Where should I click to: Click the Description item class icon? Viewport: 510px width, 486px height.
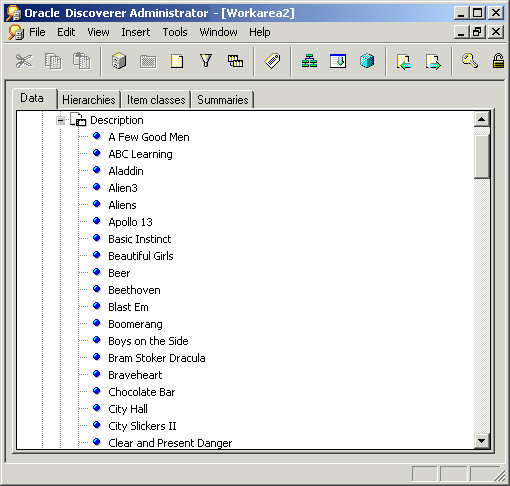(78, 119)
